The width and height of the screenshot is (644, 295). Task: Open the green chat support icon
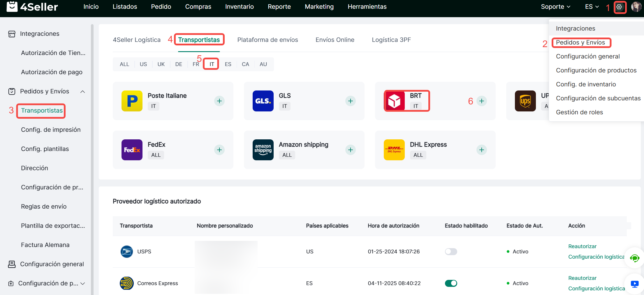pyautogui.click(x=634, y=258)
